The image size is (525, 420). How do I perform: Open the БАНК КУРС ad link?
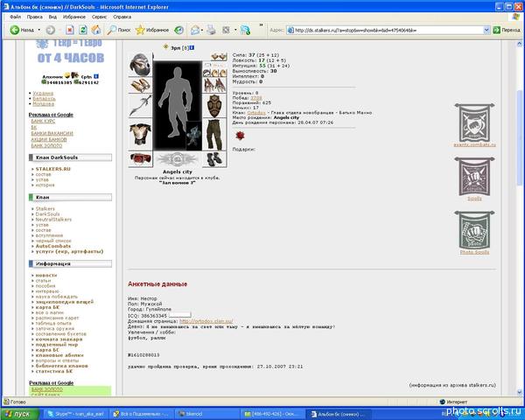coord(43,121)
